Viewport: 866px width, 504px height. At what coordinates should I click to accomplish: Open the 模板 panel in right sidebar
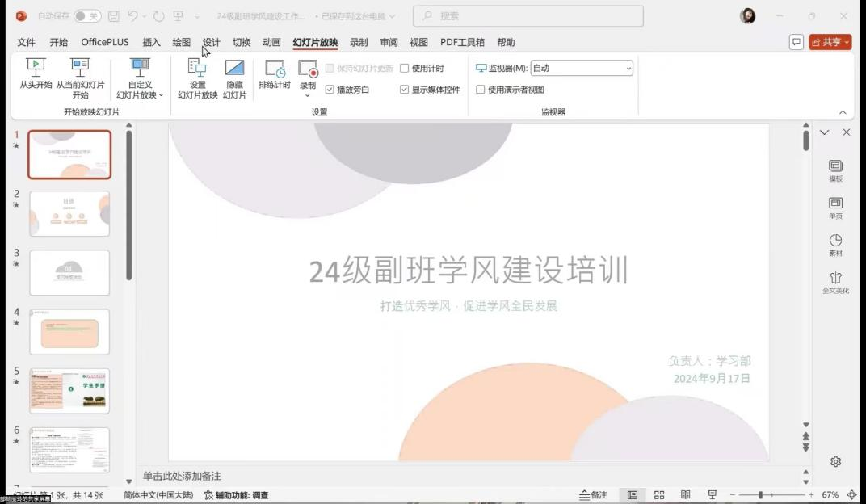(835, 170)
